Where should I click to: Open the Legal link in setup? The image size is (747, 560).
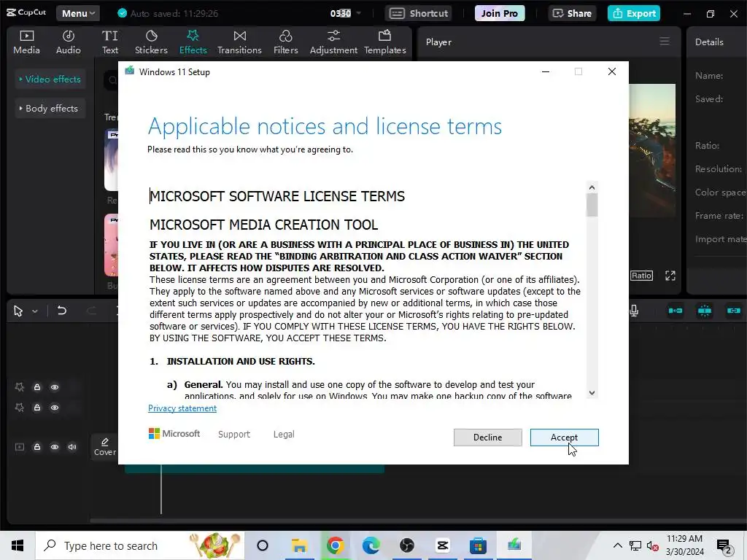point(284,435)
